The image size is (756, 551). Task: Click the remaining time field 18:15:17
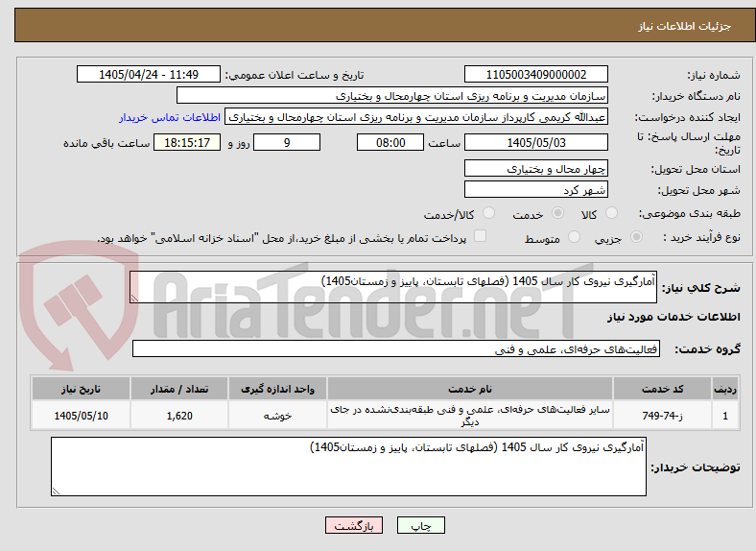(x=187, y=142)
